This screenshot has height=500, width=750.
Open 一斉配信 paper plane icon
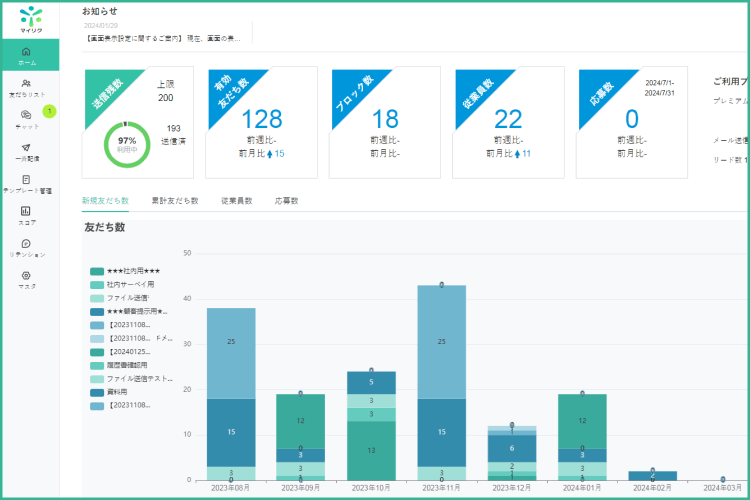pos(26,147)
